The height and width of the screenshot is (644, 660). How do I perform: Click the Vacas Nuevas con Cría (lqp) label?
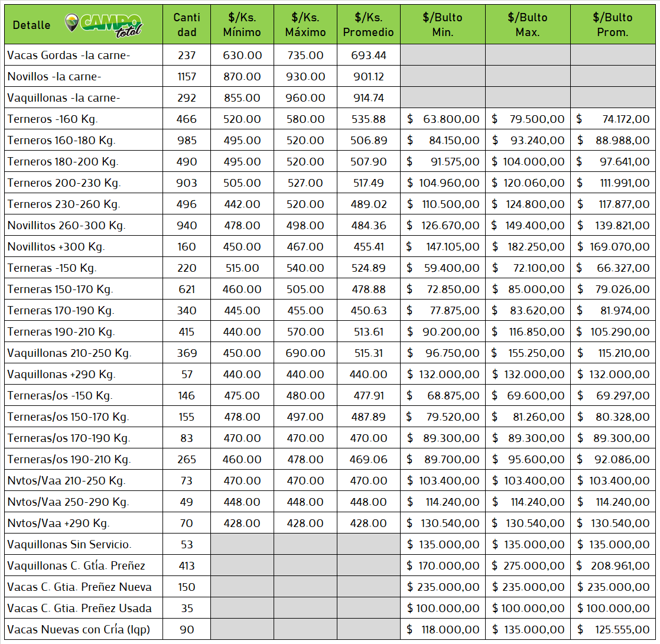[79, 630]
